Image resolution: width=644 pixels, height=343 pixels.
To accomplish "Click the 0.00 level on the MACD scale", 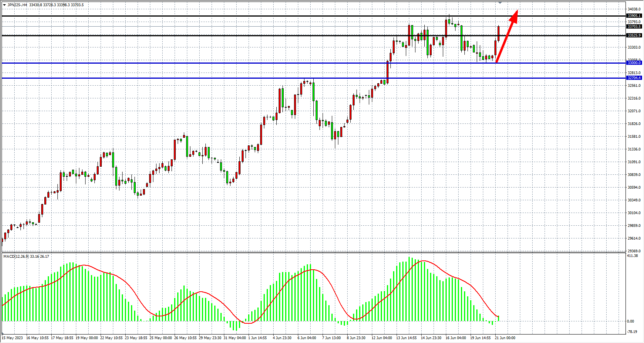I will click(x=631, y=321).
